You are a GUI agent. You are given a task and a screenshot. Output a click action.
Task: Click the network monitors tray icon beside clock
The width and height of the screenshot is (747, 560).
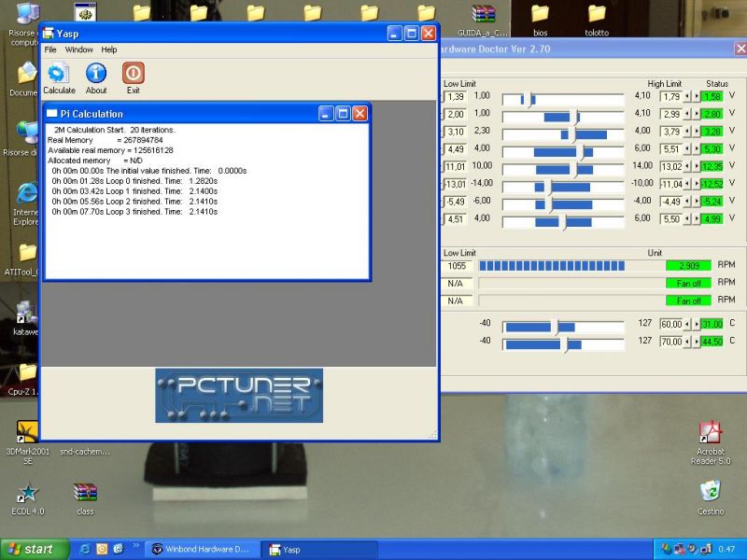(x=706, y=549)
